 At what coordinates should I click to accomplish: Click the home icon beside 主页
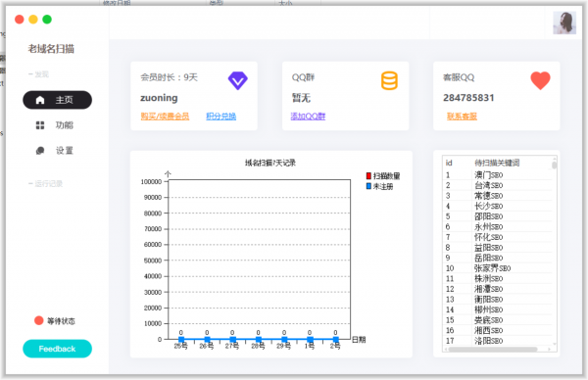(40, 100)
